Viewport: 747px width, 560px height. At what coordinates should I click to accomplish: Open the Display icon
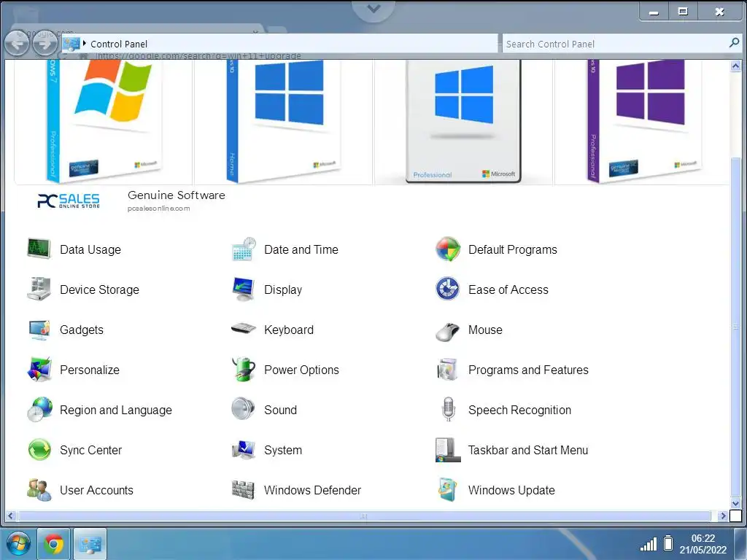244,289
